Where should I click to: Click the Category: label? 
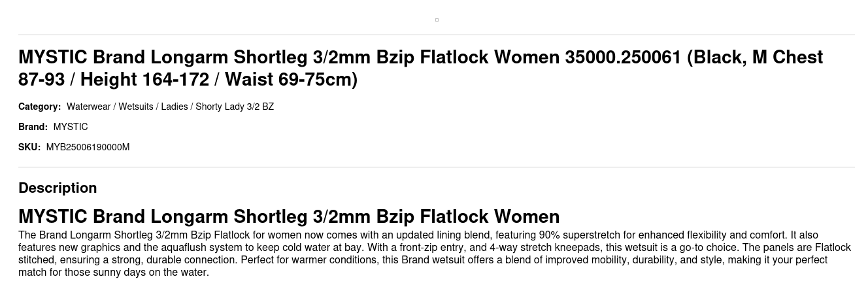pos(39,107)
